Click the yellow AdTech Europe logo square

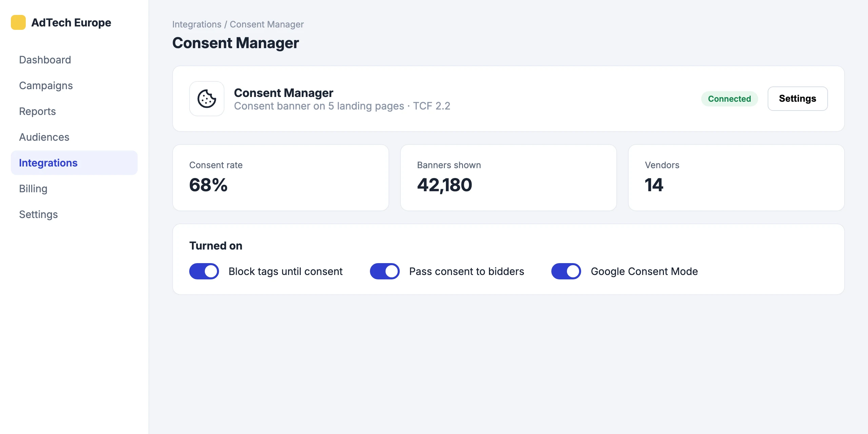[x=18, y=22]
